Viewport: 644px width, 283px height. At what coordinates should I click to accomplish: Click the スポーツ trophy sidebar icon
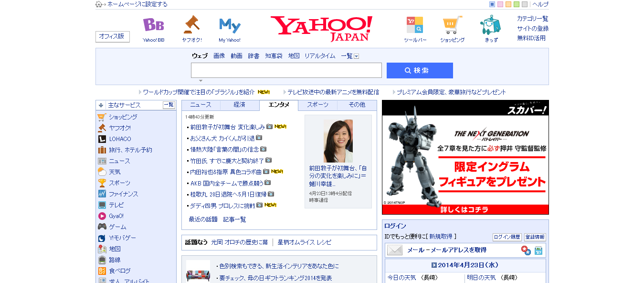click(x=102, y=183)
